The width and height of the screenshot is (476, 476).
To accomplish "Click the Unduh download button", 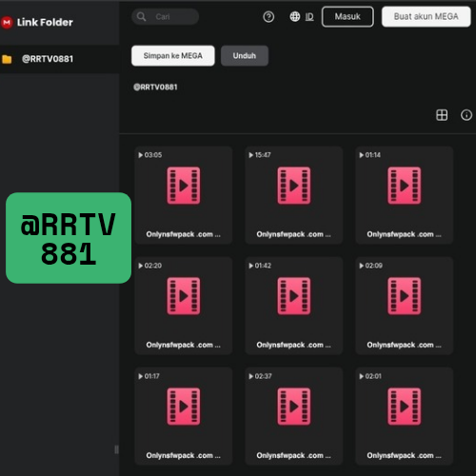I will point(245,56).
